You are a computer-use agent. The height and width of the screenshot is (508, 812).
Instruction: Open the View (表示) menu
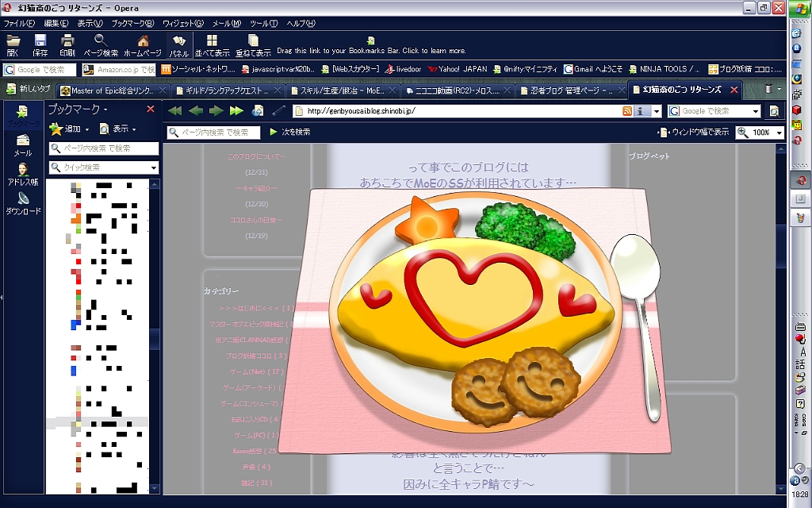tap(90, 23)
